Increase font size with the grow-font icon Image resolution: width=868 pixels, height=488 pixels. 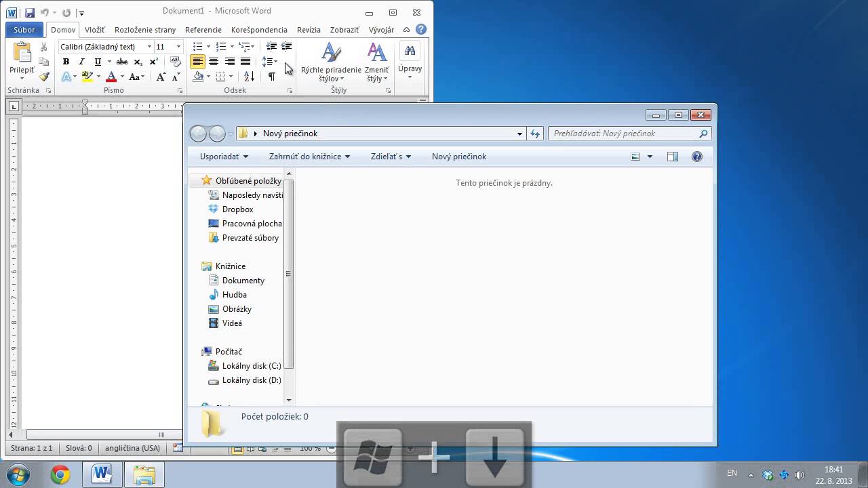tap(161, 77)
